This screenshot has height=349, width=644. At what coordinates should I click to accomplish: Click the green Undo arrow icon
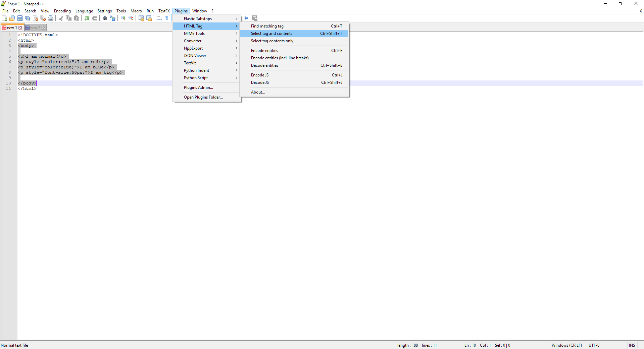87,18
